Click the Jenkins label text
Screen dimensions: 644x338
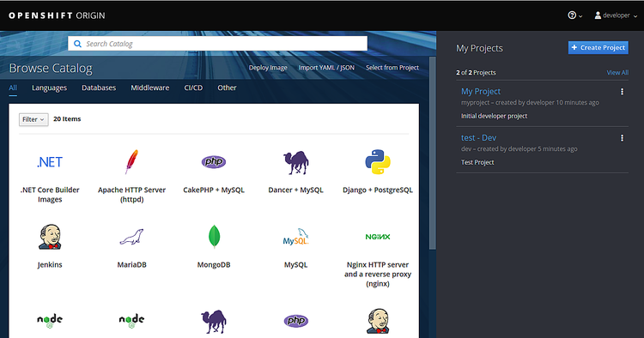(x=50, y=265)
